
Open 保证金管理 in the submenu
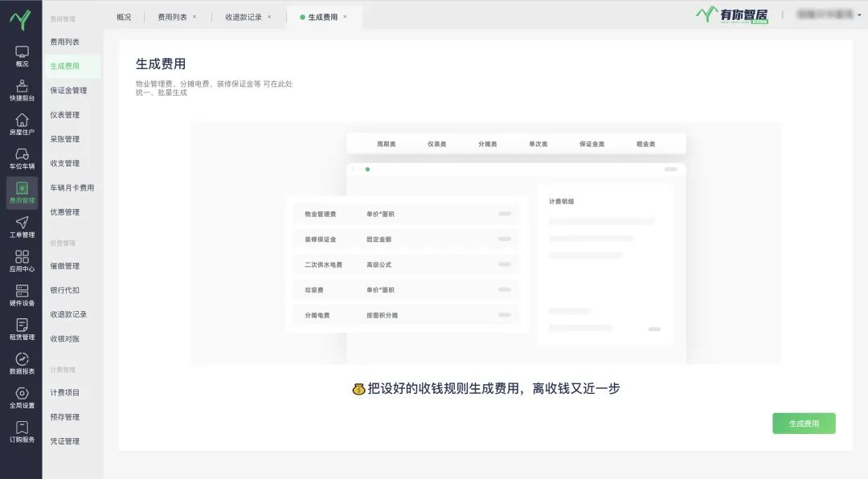(x=68, y=91)
